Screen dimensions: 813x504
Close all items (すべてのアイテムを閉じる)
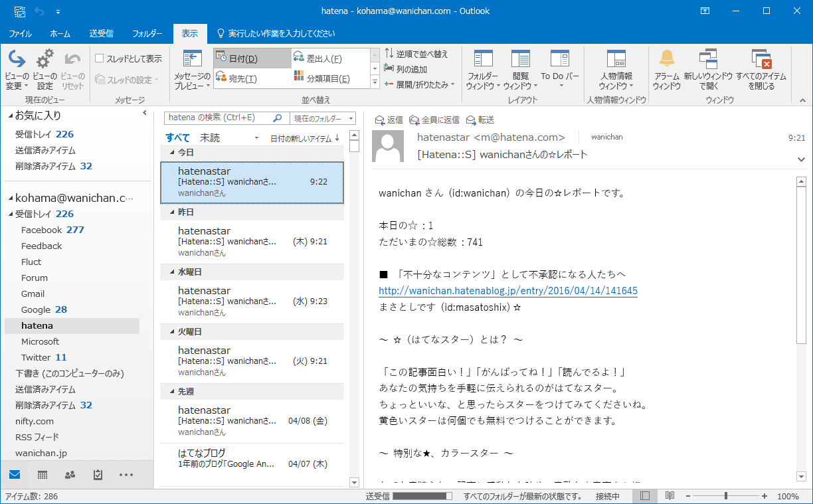(x=761, y=69)
